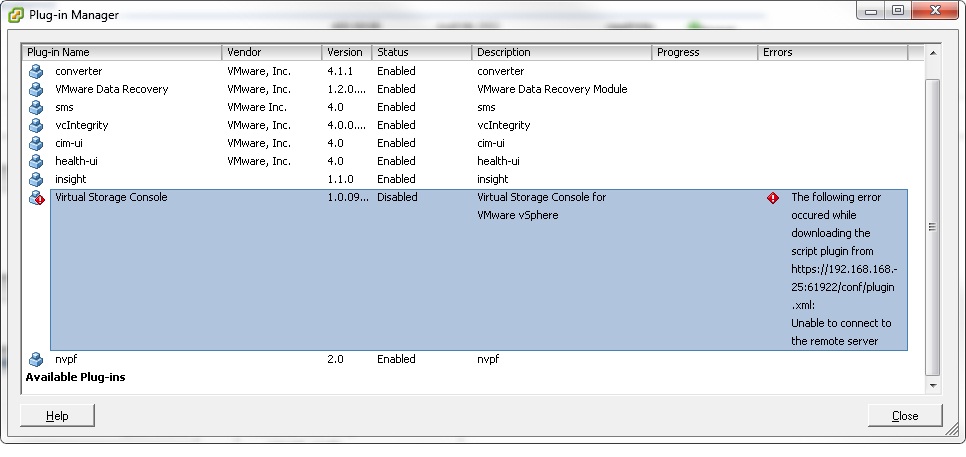
Task: Select the cim-ui plug-in name
Action: click(69, 143)
